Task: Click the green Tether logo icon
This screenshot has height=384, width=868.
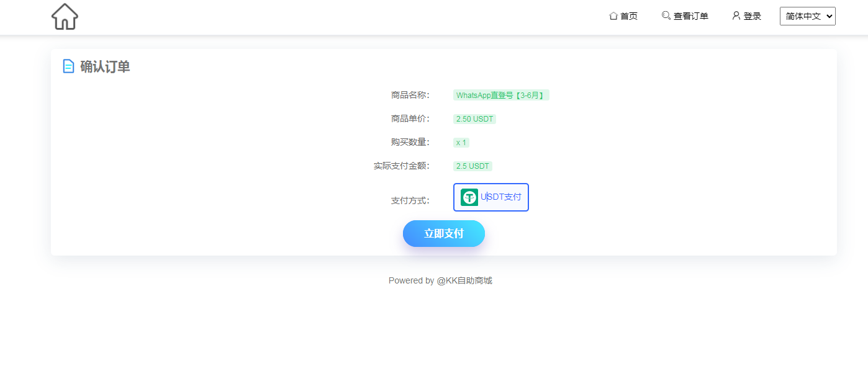Action: point(469,197)
